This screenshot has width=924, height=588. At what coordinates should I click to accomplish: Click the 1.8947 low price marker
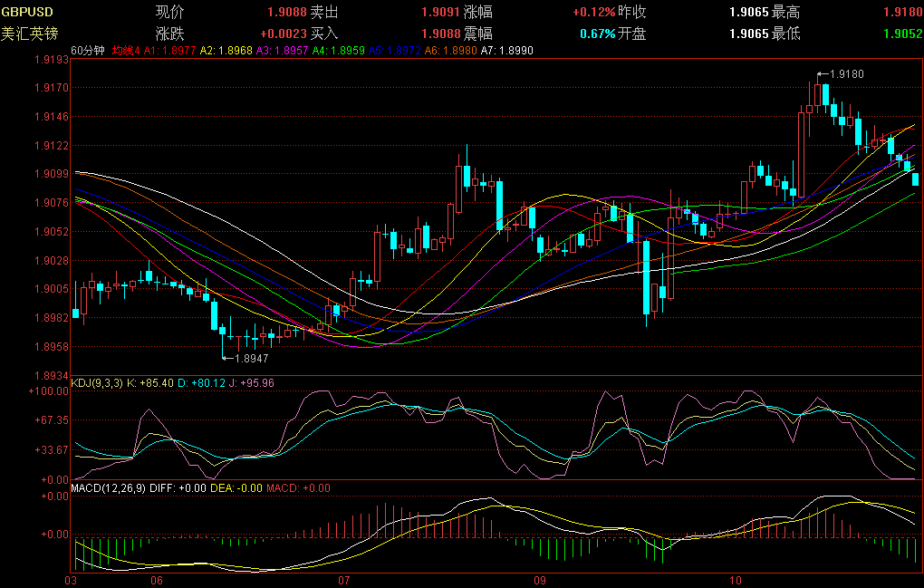pos(243,359)
